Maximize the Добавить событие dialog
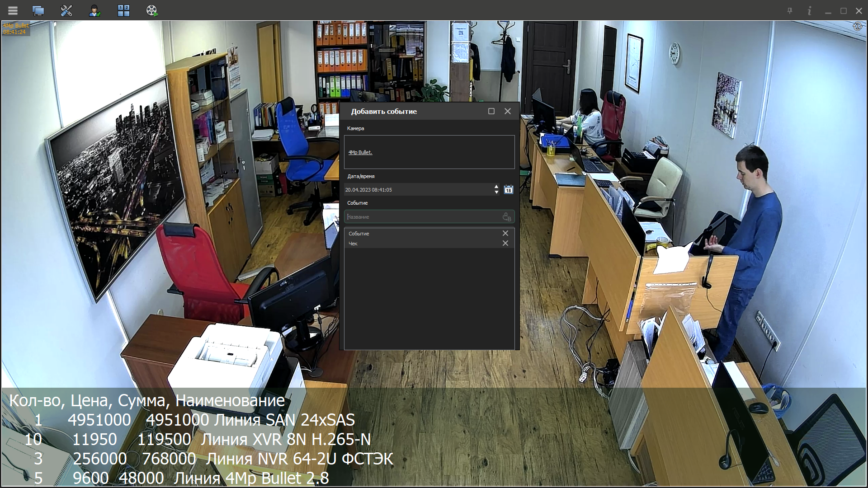The image size is (868, 488). click(491, 111)
